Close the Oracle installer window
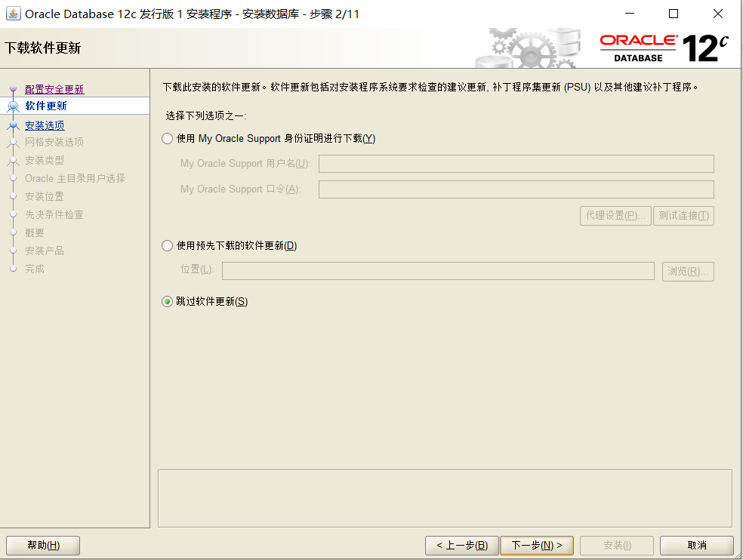Viewport: 743px width, 560px height. 718,14
